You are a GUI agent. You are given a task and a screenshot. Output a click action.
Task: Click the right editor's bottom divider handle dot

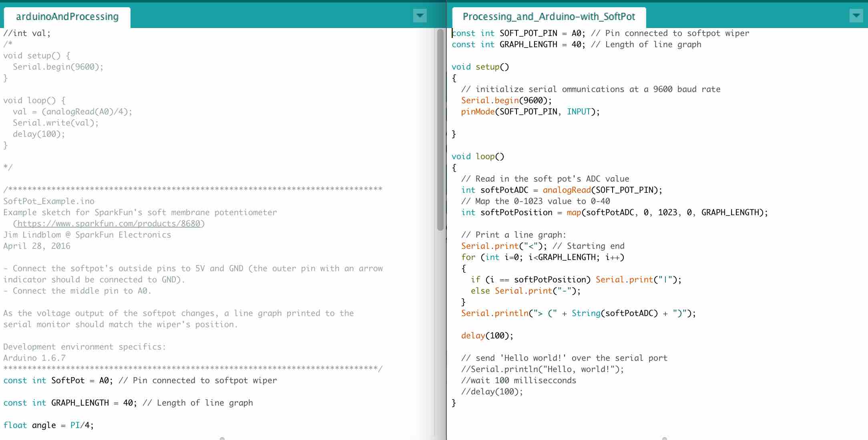[665, 438]
